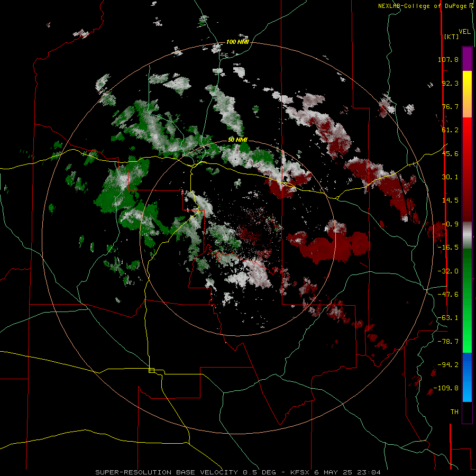476x476 pixels.
Task: Click the gray near-zero segment of the velocity scale
Action: coord(467,235)
